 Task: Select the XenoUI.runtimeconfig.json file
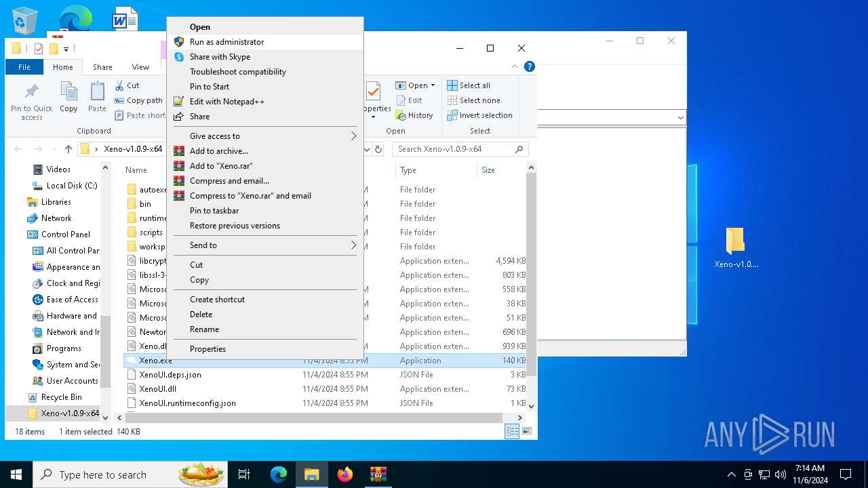tap(325, 403)
